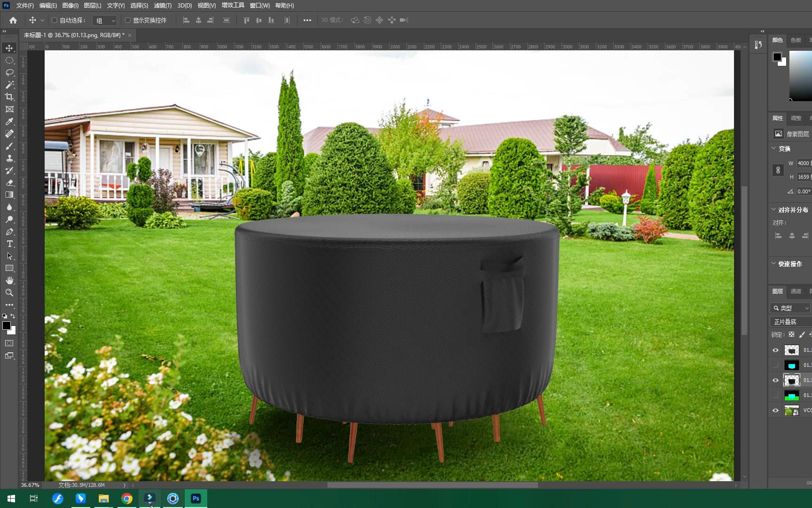Select the Move tool

pyautogui.click(x=9, y=48)
